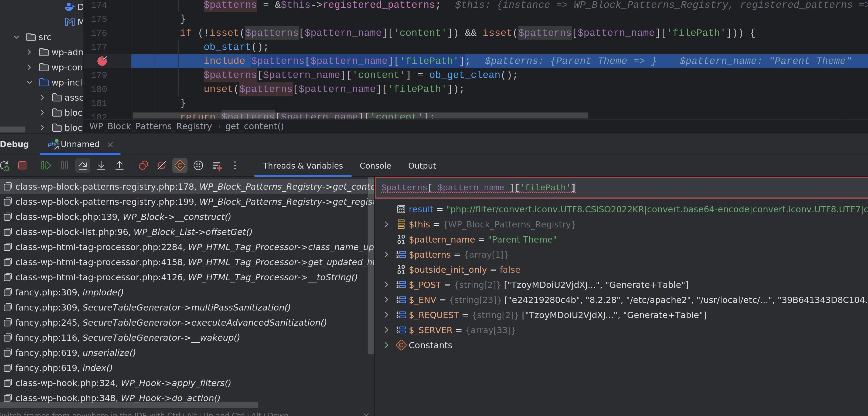Step out of the function

point(120,166)
